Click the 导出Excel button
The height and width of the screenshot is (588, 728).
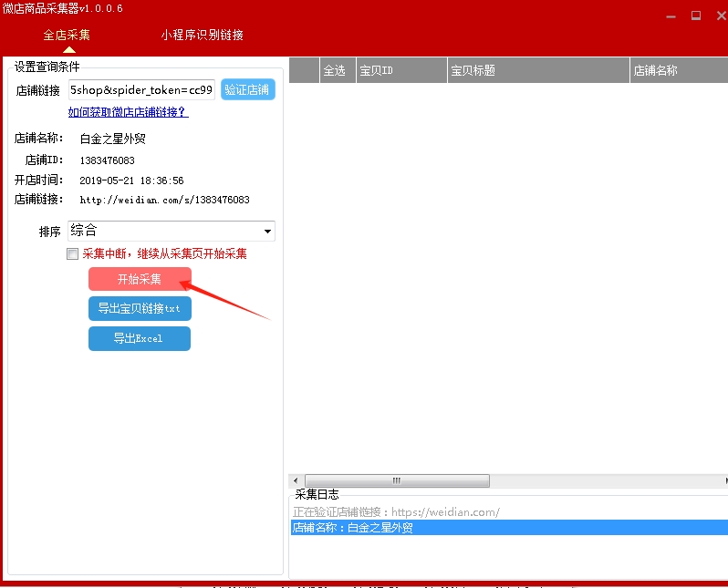140,338
